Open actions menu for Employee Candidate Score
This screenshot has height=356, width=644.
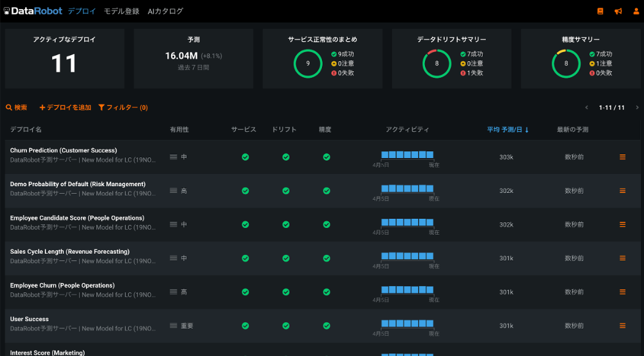pos(623,224)
